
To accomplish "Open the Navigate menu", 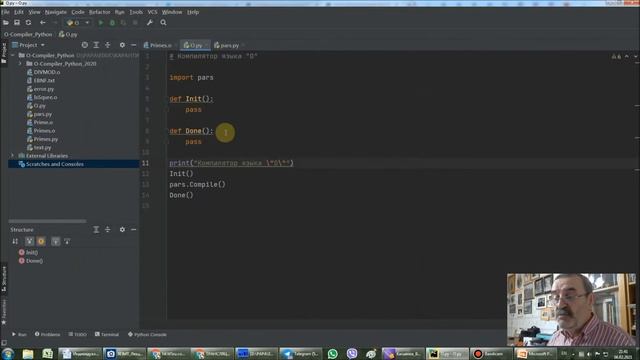I will click(x=56, y=12).
